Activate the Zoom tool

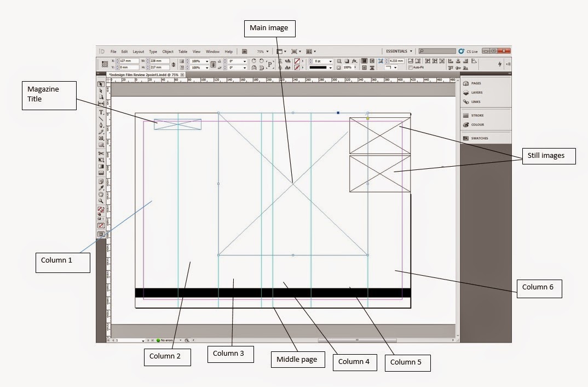tap(101, 201)
